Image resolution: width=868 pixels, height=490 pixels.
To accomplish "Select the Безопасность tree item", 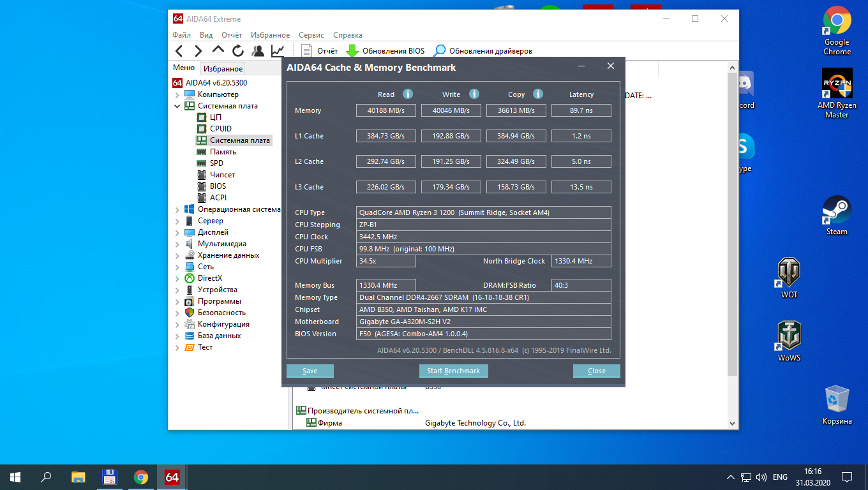I will click(215, 313).
